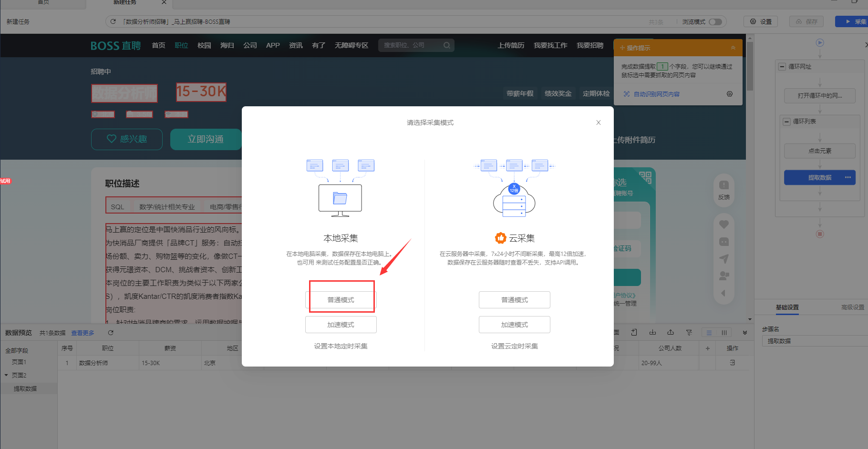Select the 点击元素 workflow step
The height and width of the screenshot is (449, 868).
click(820, 151)
